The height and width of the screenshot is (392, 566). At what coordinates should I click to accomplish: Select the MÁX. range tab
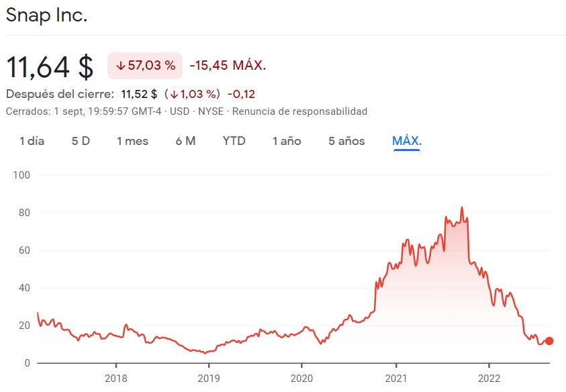click(x=407, y=141)
